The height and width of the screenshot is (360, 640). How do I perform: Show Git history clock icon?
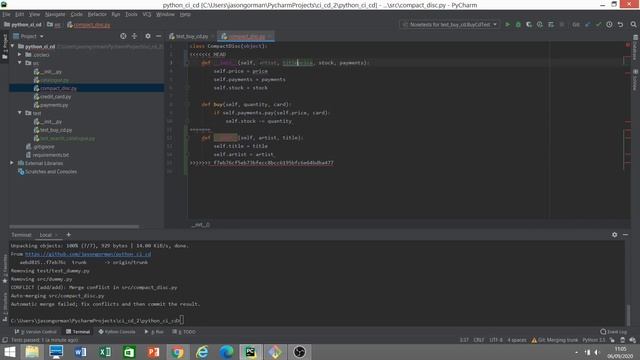click(609, 24)
